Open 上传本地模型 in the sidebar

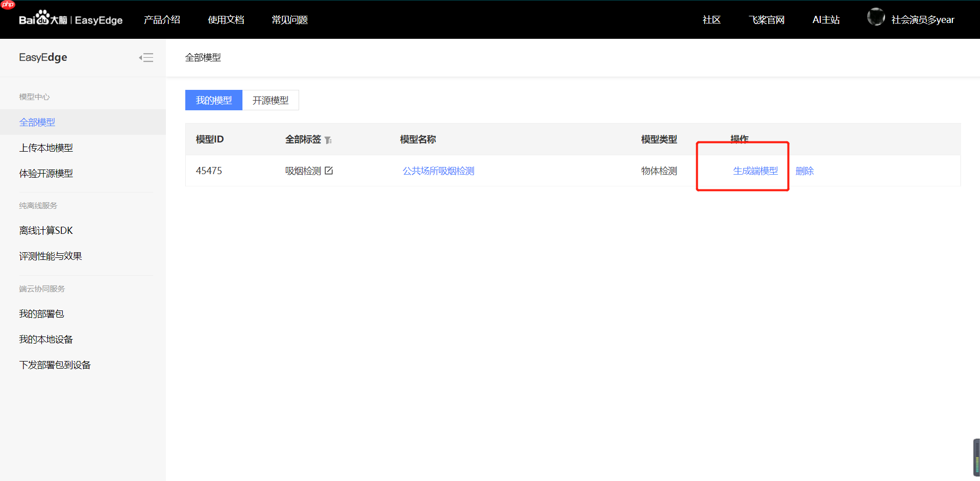tap(46, 148)
